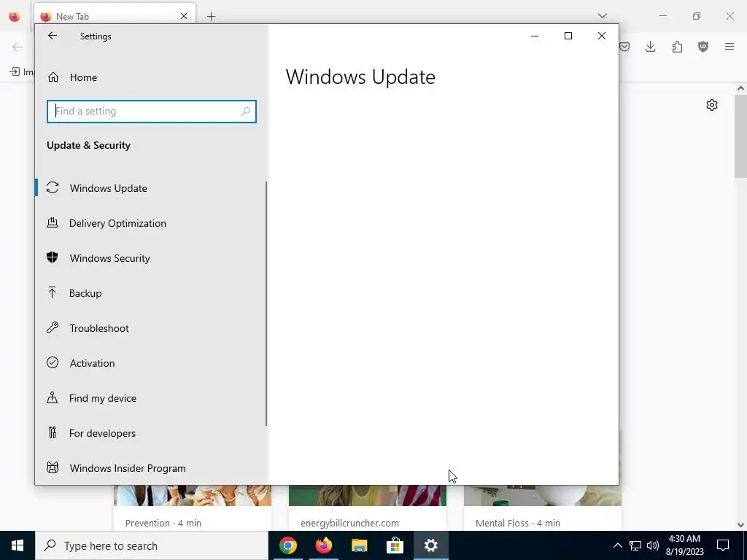Open Firefox Pocket save icon

[x=624, y=47]
